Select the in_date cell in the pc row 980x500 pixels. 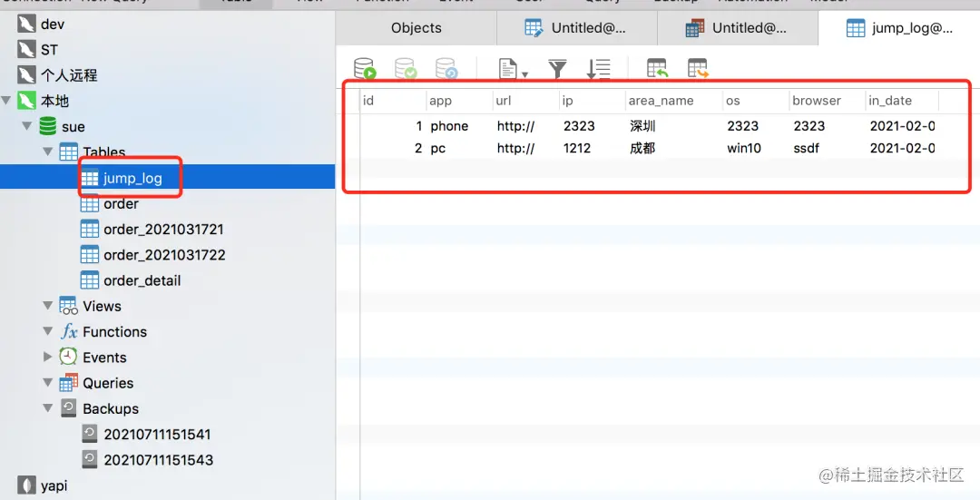click(x=903, y=148)
